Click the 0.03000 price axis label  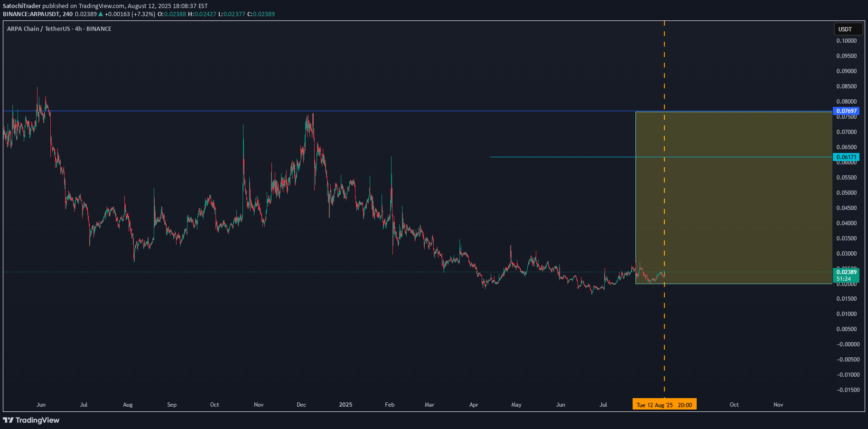click(x=847, y=254)
